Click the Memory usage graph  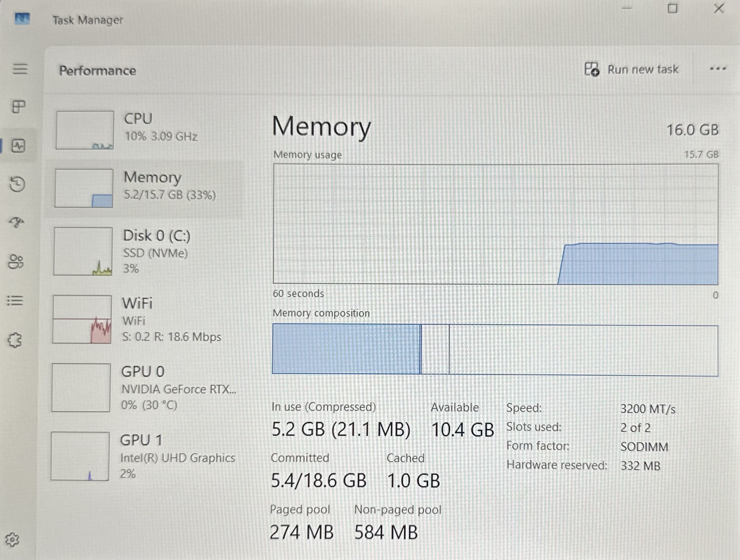click(x=495, y=224)
